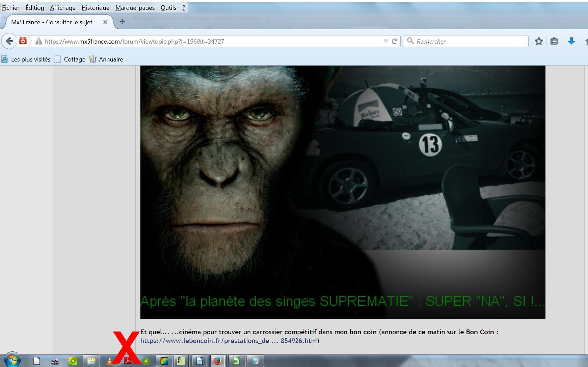This screenshot has width=588, height=367.
Task: Open the ? help menu
Action: pyautogui.click(x=184, y=7)
